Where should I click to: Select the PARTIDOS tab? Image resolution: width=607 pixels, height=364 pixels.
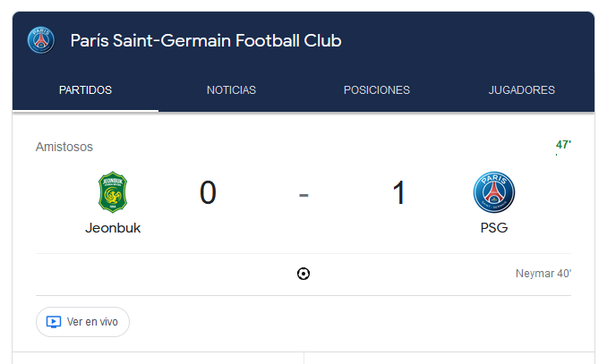click(x=85, y=90)
